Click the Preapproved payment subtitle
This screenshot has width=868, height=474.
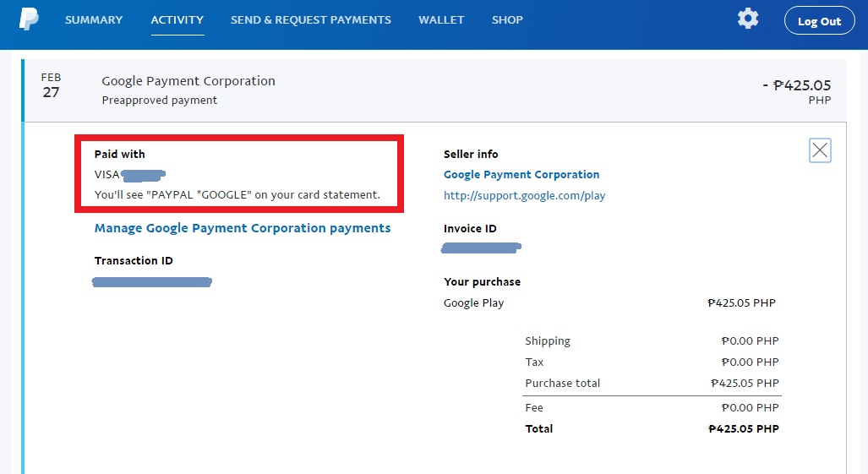tap(160, 100)
